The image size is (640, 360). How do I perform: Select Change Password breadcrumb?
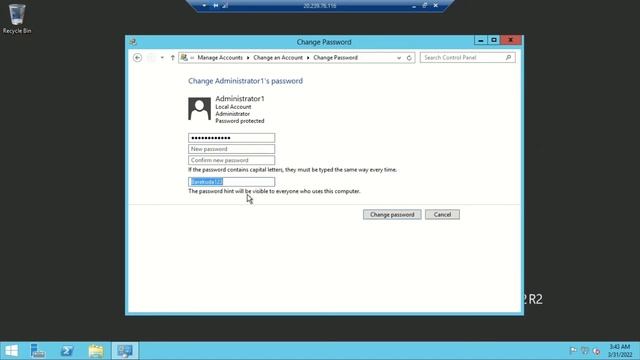point(336,58)
